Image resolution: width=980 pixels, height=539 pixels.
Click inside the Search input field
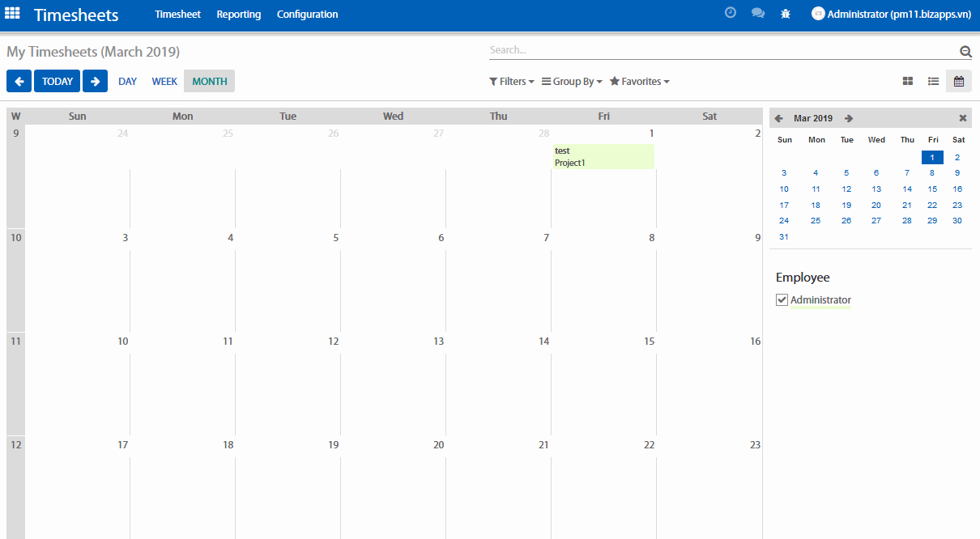point(721,50)
